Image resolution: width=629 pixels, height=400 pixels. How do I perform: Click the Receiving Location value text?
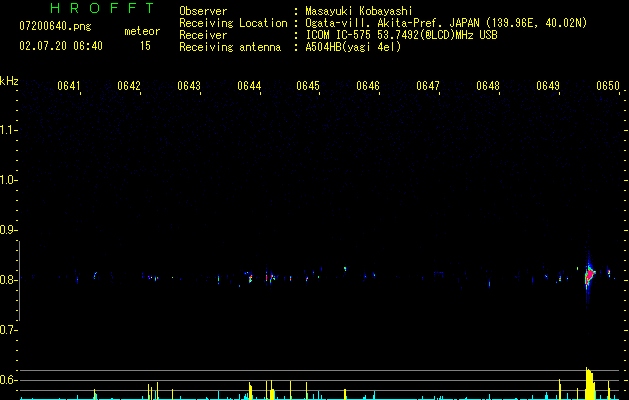click(x=446, y=23)
